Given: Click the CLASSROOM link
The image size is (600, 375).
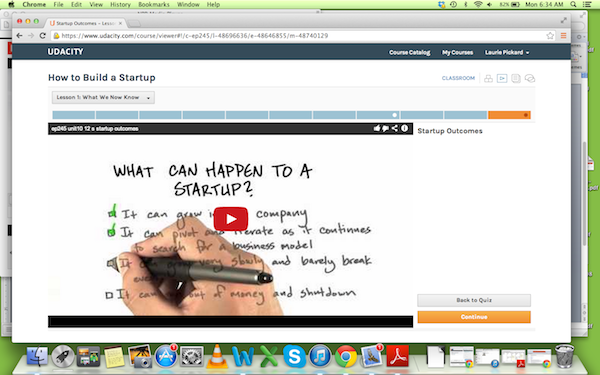Looking at the screenshot, I should (x=458, y=78).
